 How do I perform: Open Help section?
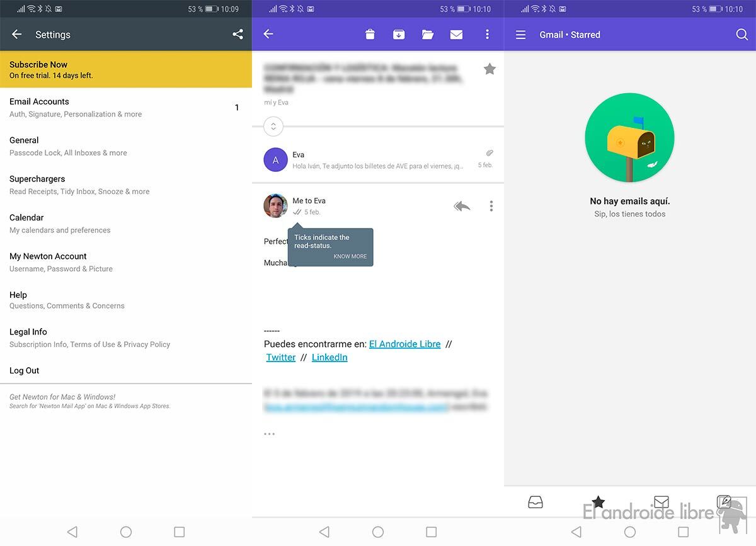pyautogui.click(x=126, y=300)
